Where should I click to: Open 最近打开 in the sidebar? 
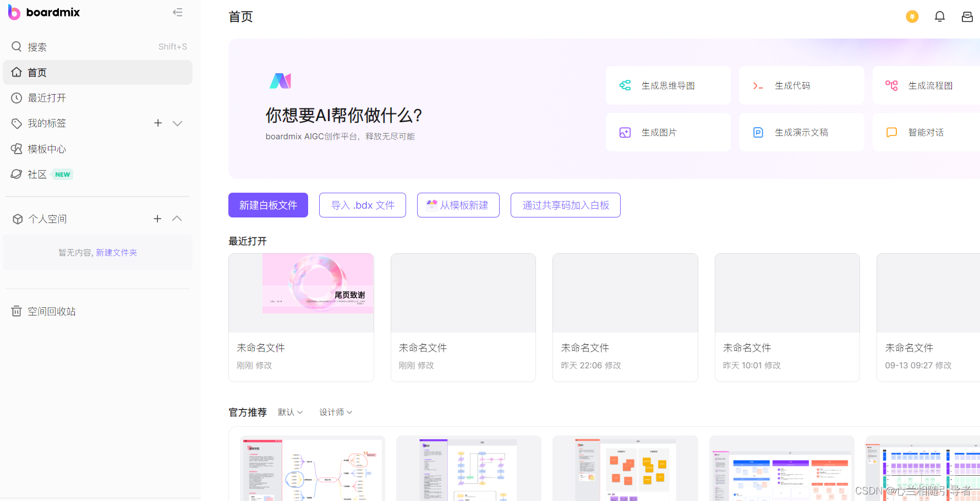tap(98, 98)
